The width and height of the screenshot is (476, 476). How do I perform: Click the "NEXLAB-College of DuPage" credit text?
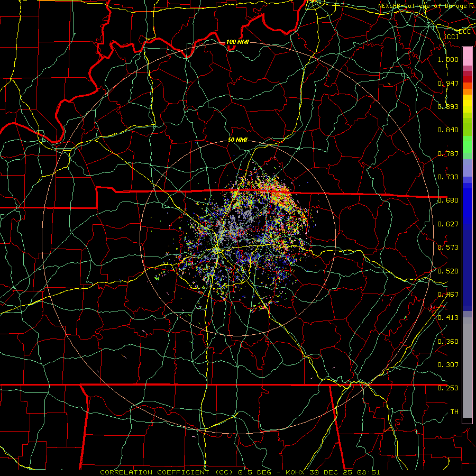coord(423,6)
